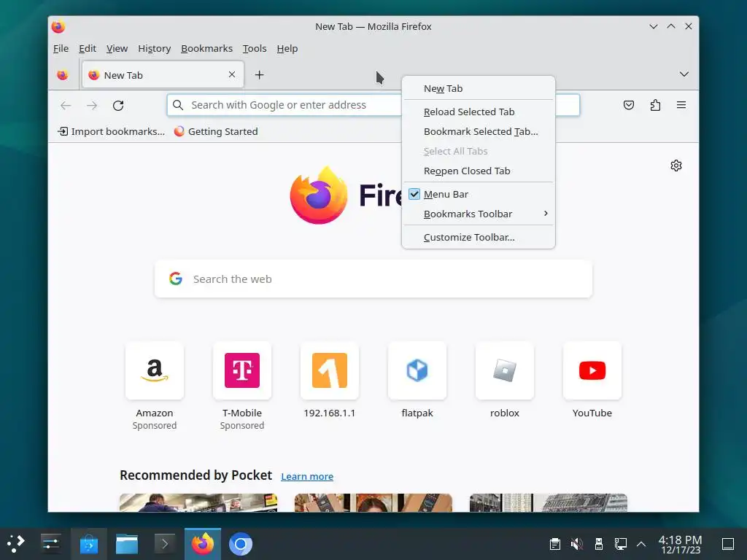Open new tab personalize gear icon
The height and width of the screenshot is (560, 747).
click(676, 166)
